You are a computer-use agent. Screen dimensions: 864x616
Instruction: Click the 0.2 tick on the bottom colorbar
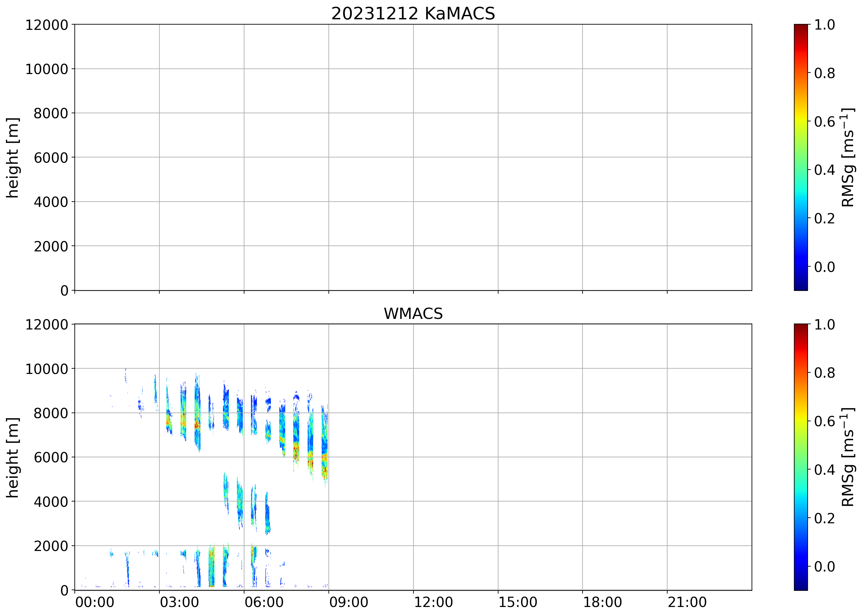click(824, 518)
